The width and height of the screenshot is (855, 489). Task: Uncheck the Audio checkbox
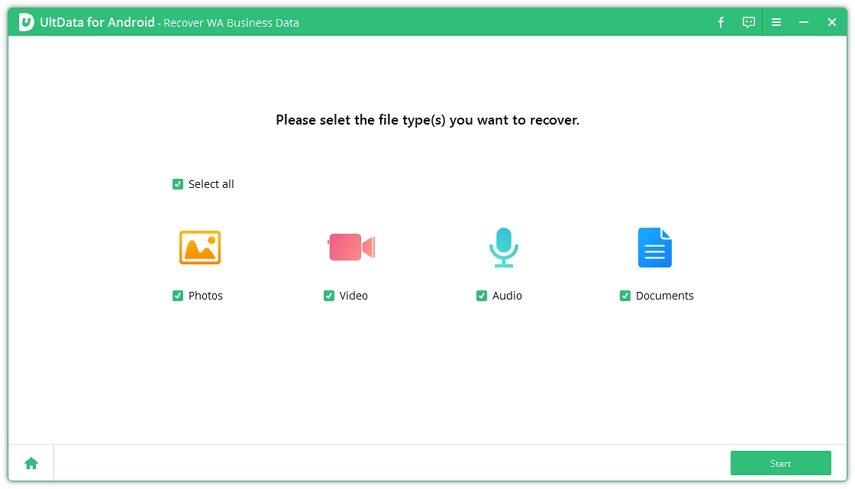point(481,295)
